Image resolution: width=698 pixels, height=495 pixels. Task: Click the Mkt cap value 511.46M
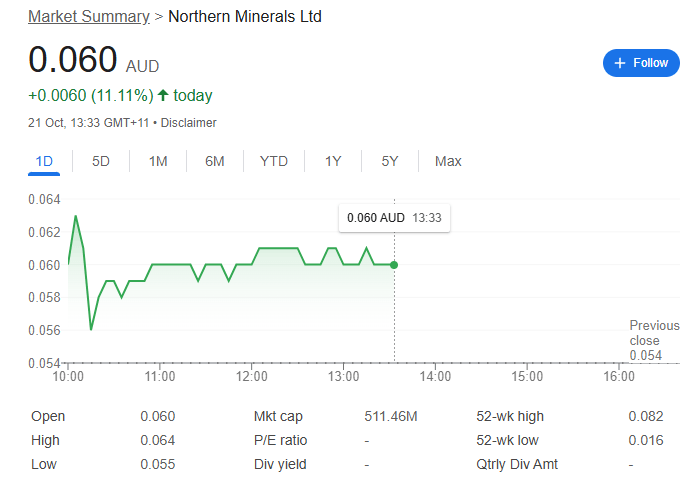pos(391,417)
